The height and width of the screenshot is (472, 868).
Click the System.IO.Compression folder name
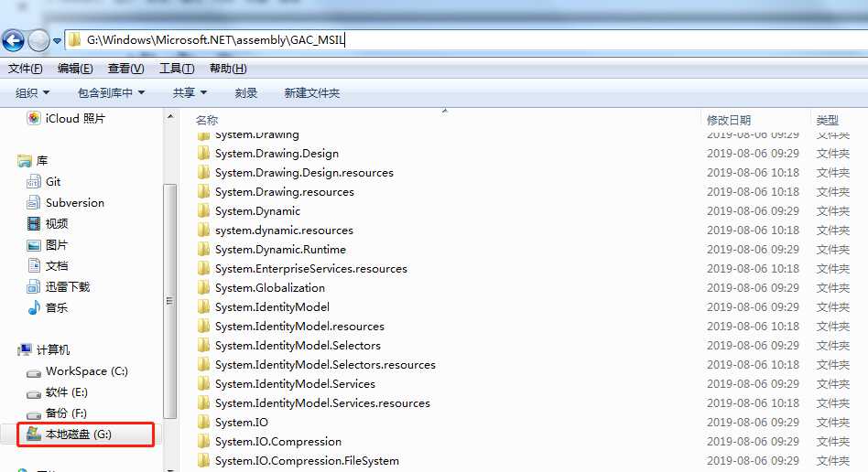pyautogui.click(x=278, y=442)
